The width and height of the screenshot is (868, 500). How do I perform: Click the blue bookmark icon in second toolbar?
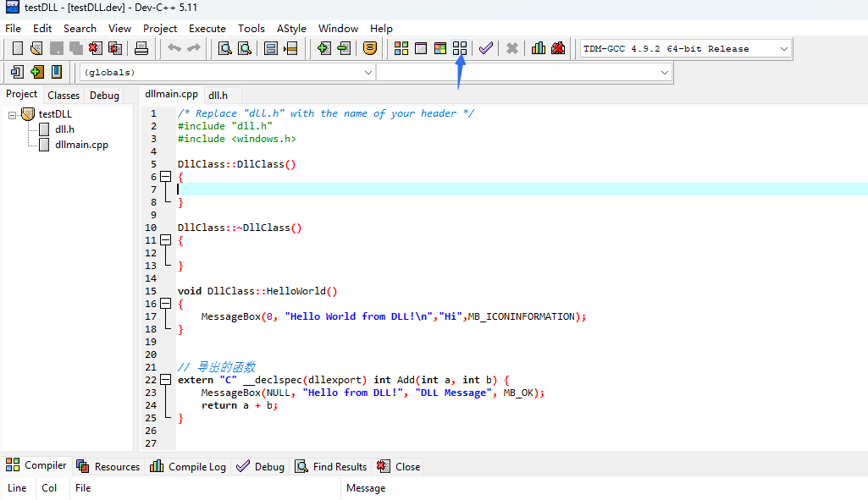tap(57, 72)
